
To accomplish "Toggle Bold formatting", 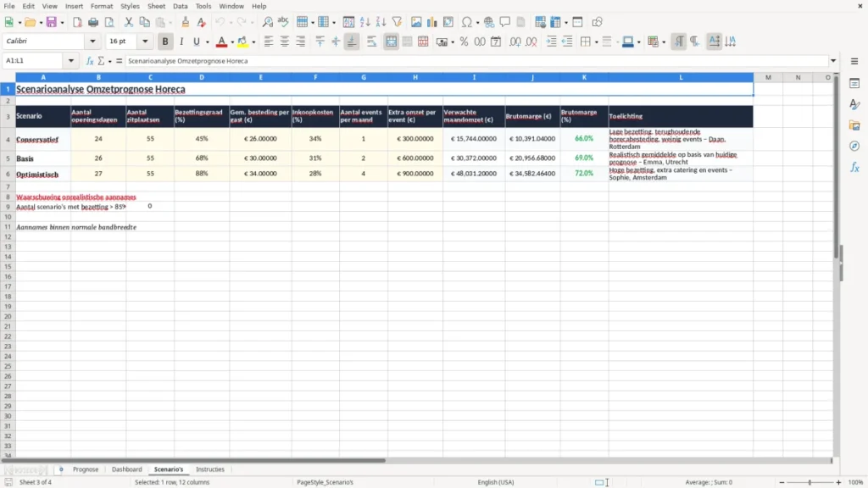I will point(165,42).
